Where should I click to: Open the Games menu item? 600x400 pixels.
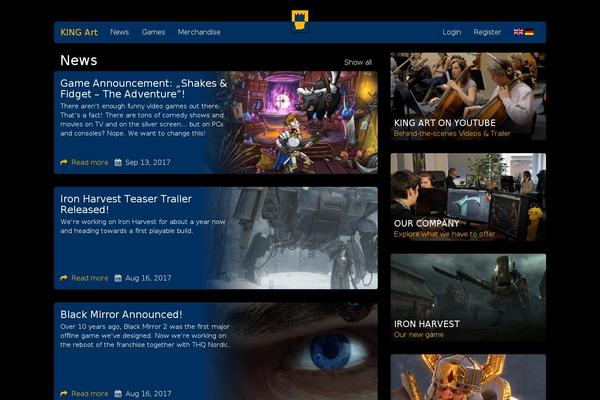(x=153, y=32)
